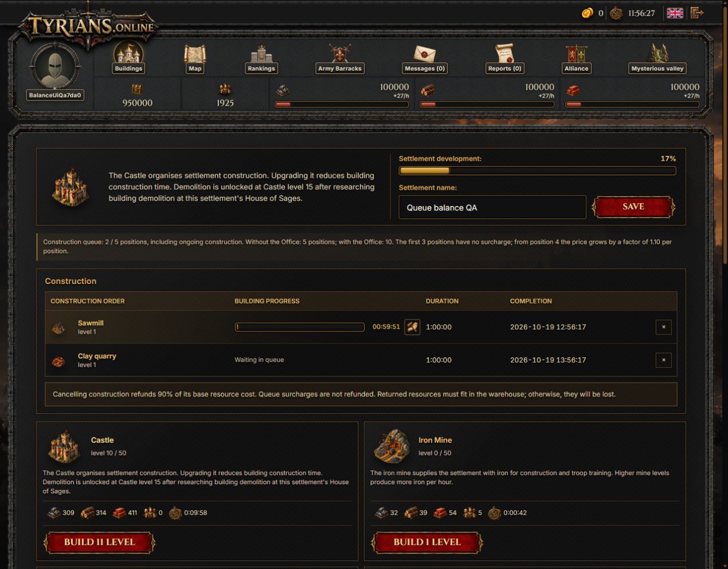
Task: Click the logout door icon
Action: [697, 13]
